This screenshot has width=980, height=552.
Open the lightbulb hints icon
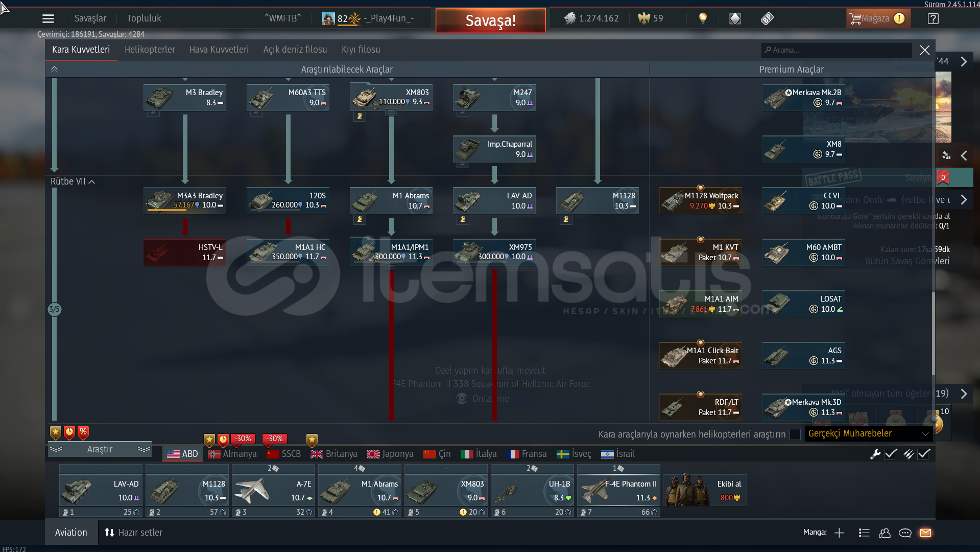tap(703, 18)
